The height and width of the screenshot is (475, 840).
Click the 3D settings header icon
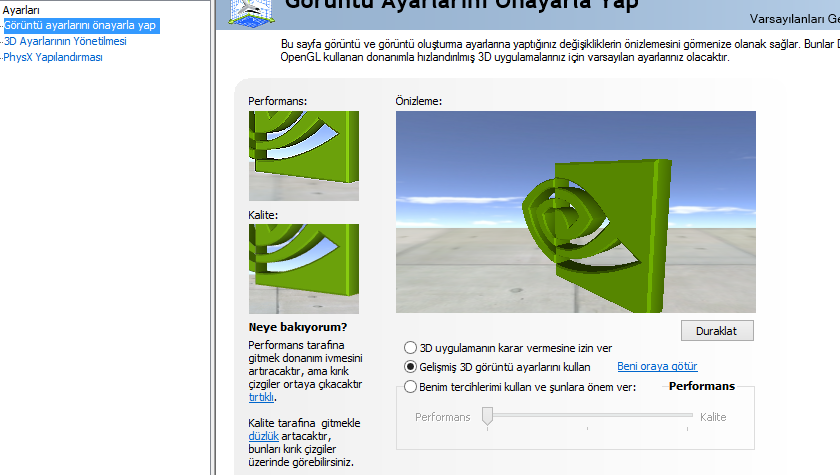point(251,12)
